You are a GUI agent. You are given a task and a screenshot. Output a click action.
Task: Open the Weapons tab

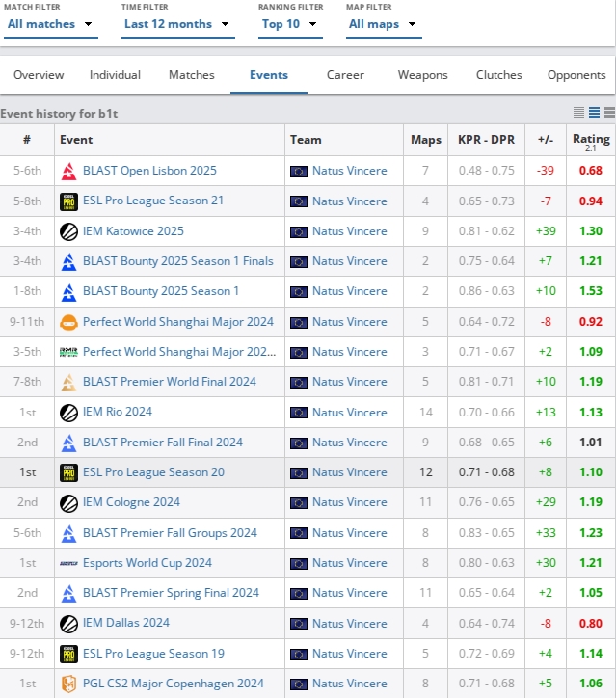click(x=423, y=75)
